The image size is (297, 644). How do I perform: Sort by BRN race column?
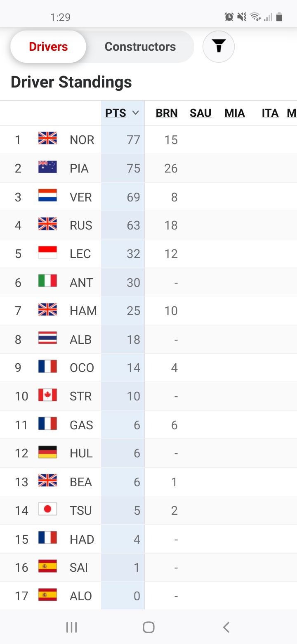167,113
